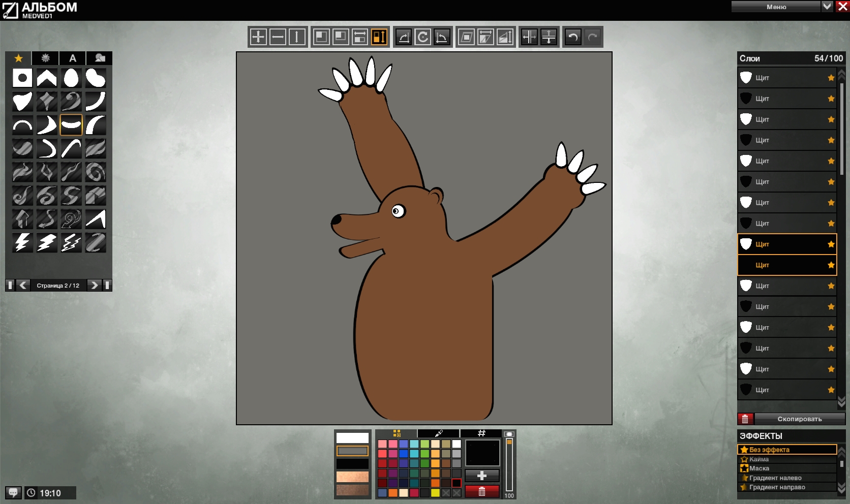
Task: Open the eyedropper tab in color panel
Action: point(439,433)
